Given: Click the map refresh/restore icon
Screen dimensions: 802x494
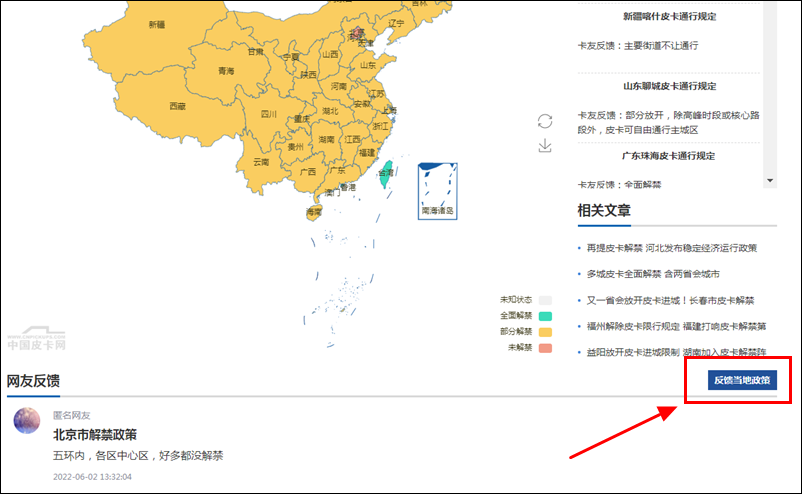Looking at the screenshot, I should tap(545, 121).
